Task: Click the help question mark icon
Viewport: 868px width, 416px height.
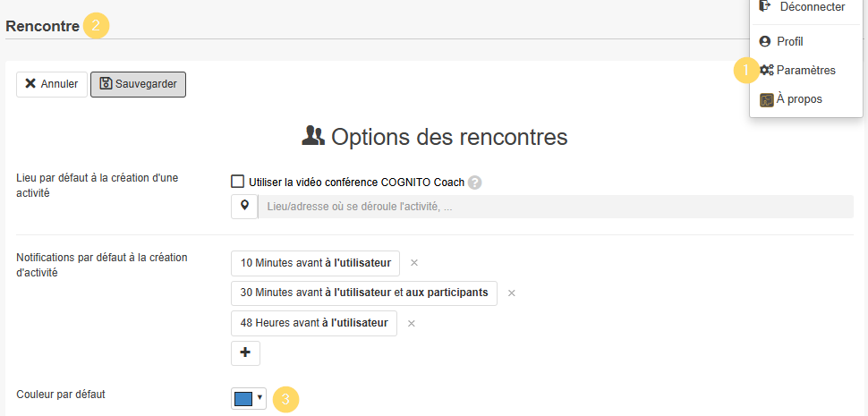Action: pos(475,183)
